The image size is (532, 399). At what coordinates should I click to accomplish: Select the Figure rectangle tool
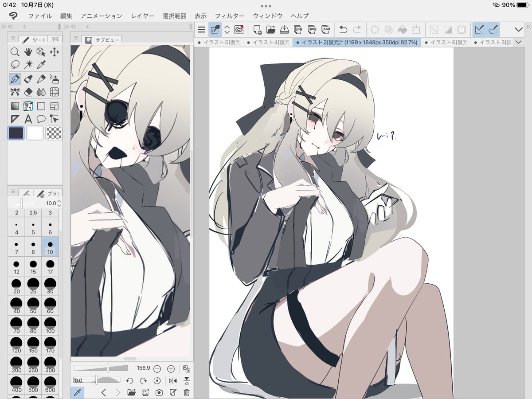point(41,106)
